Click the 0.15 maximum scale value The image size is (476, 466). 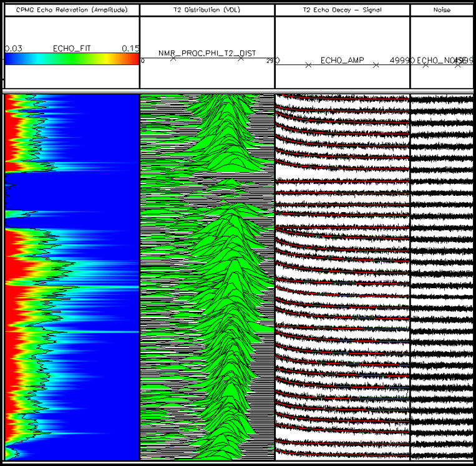(130, 49)
